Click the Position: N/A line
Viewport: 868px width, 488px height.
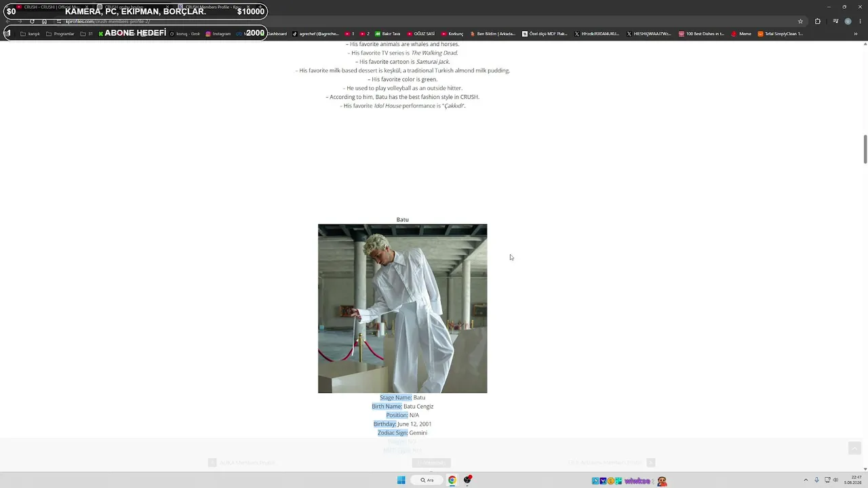(402, 415)
